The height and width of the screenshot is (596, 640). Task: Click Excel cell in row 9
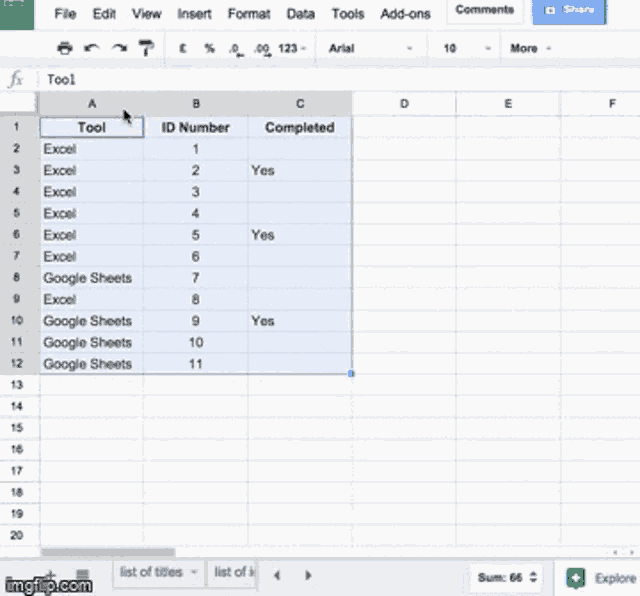[92, 300]
